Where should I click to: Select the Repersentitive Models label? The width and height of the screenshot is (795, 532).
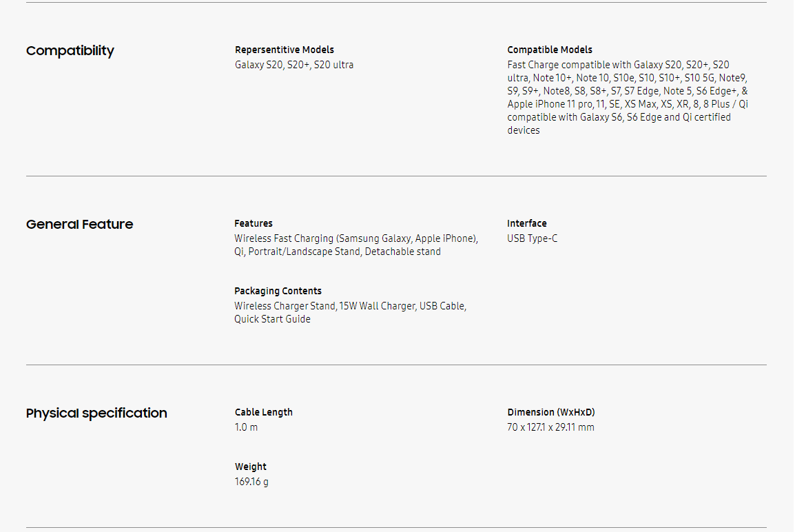pos(284,50)
